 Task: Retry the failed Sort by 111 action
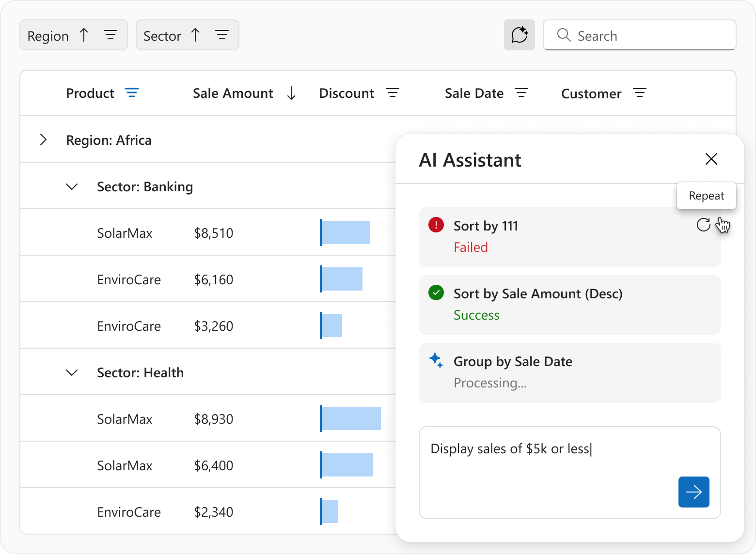[x=704, y=225]
